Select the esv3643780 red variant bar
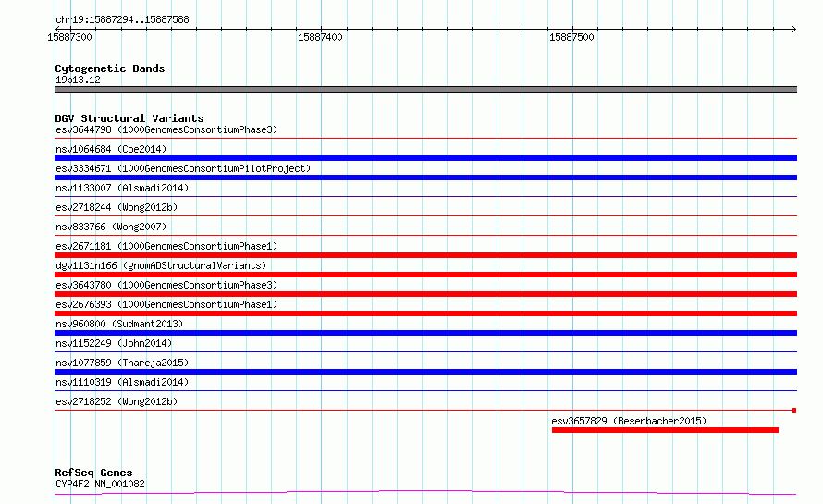This screenshot has height=504, width=823. coord(425,294)
